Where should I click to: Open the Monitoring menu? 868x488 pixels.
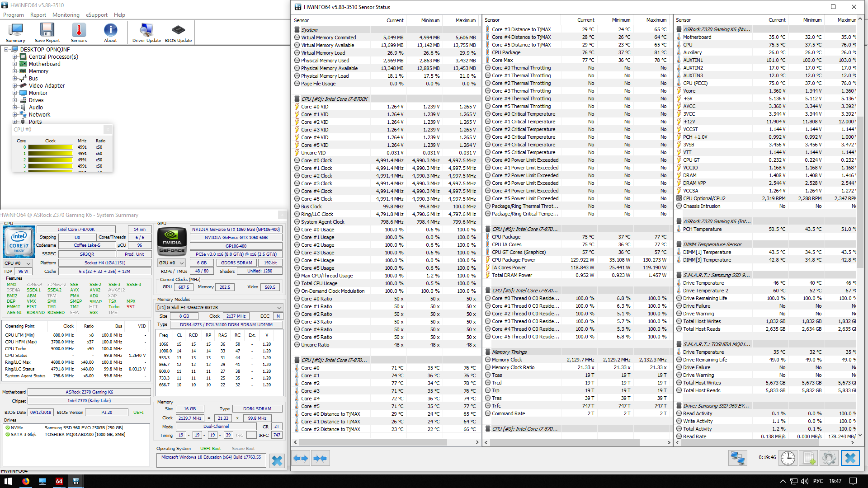66,15
